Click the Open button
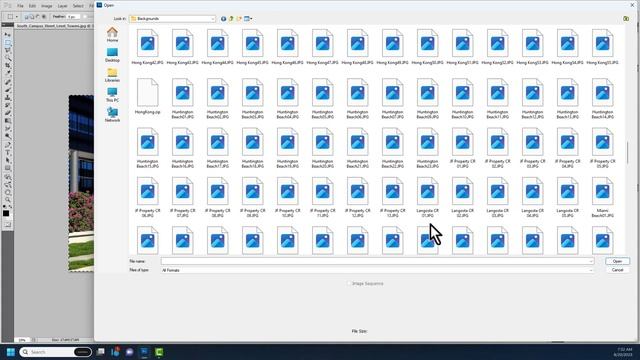Screen dimensions: 640x360 point(617,261)
